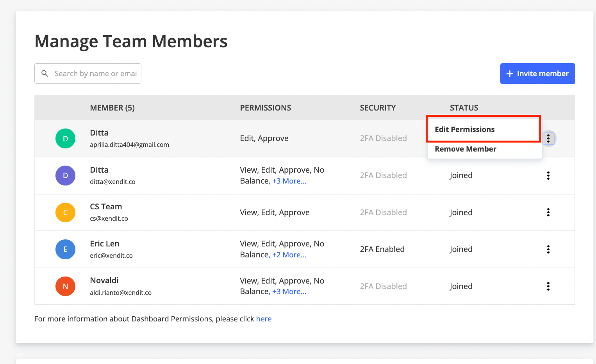
Task: Click the magnifying glass search icon
Action: pos(45,73)
